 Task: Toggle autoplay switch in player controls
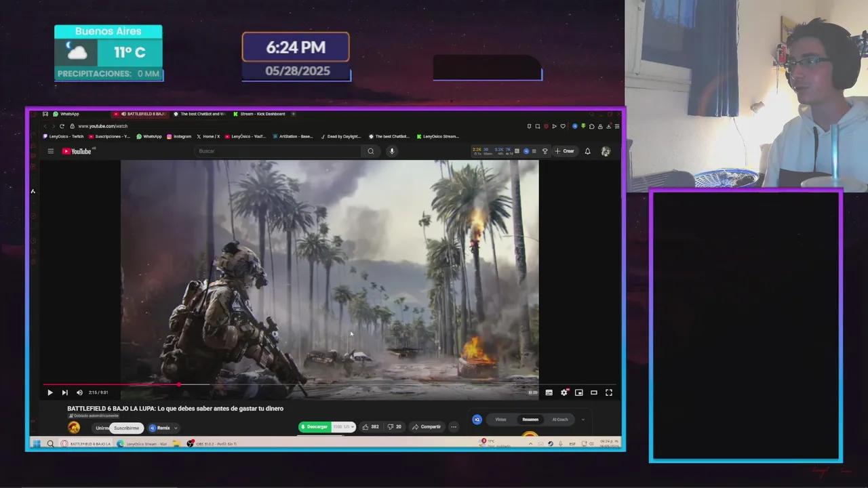[533, 392]
